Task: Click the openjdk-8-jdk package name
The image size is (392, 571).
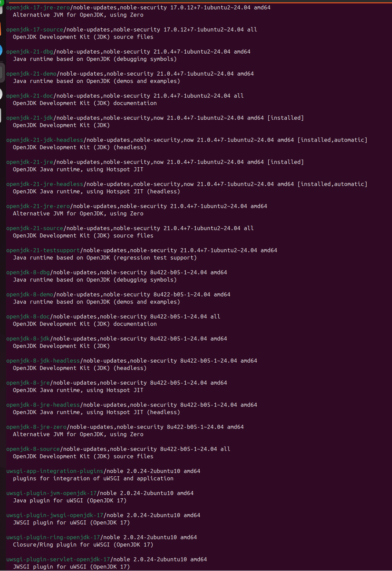Action: (28, 338)
